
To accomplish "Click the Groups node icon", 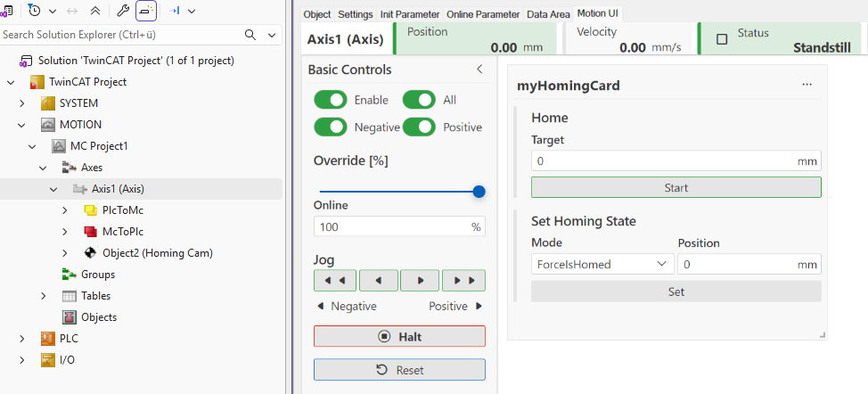I will [x=70, y=274].
